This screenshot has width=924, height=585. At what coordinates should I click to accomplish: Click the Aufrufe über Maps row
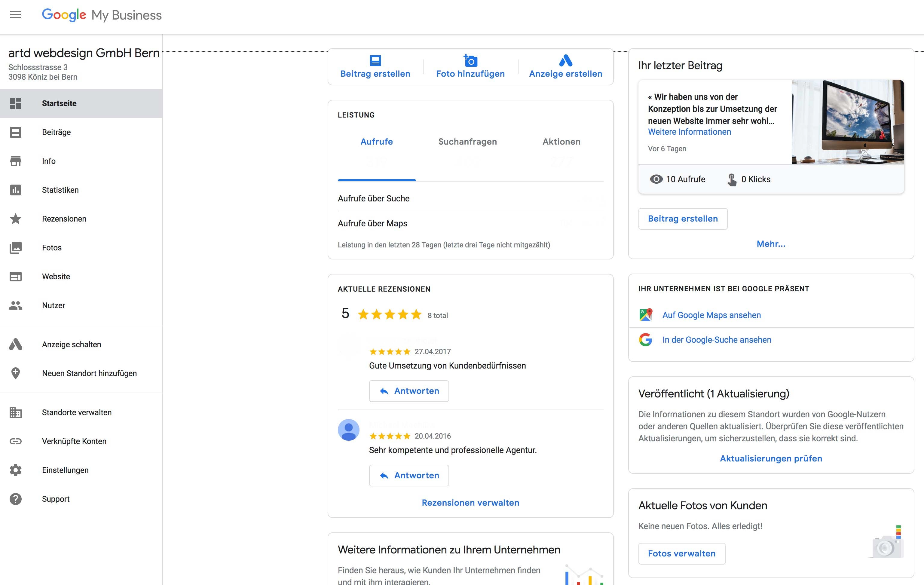[x=470, y=223]
